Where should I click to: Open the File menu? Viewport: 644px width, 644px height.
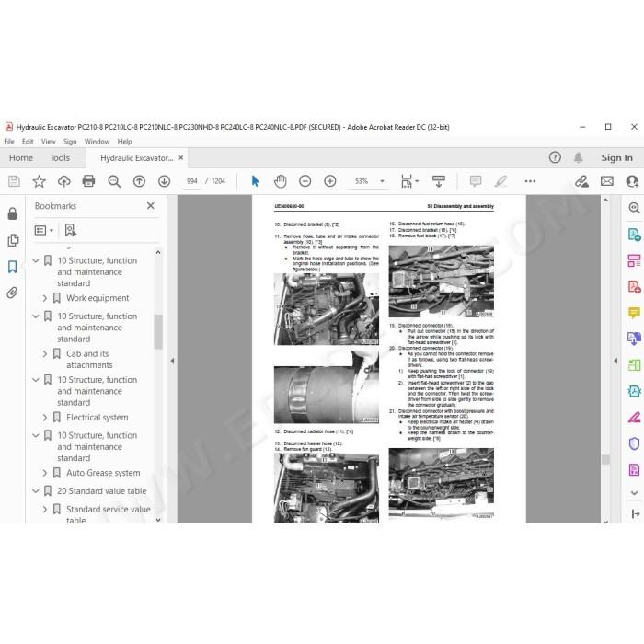tap(9, 142)
